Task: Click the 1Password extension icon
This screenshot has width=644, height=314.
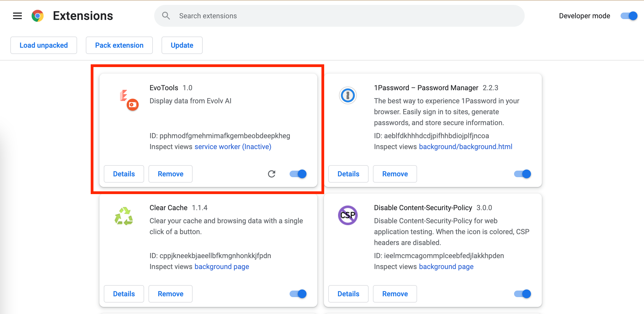Action: (348, 95)
